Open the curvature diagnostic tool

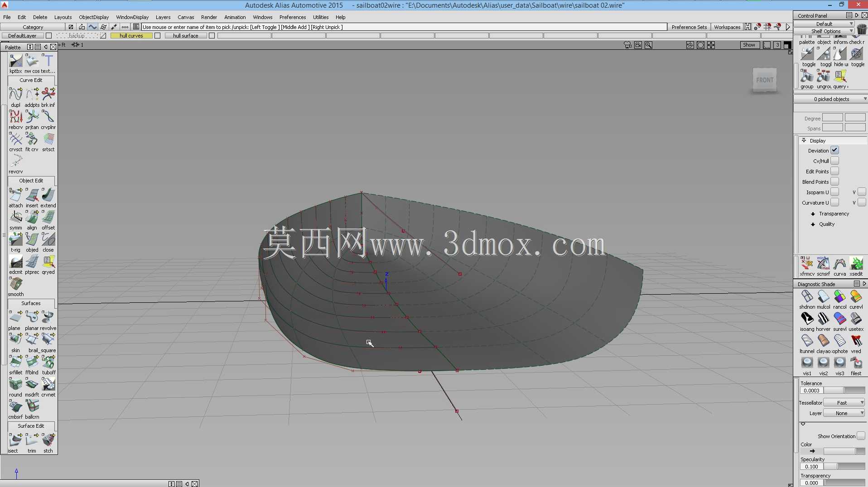tap(839, 264)
